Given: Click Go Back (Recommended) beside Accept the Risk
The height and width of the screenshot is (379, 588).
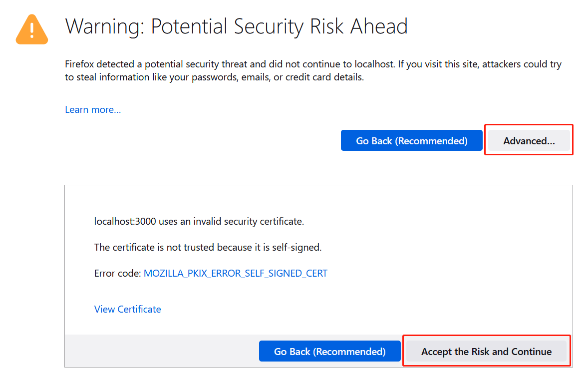Looking at the screenshot, I should pos(329,352).
